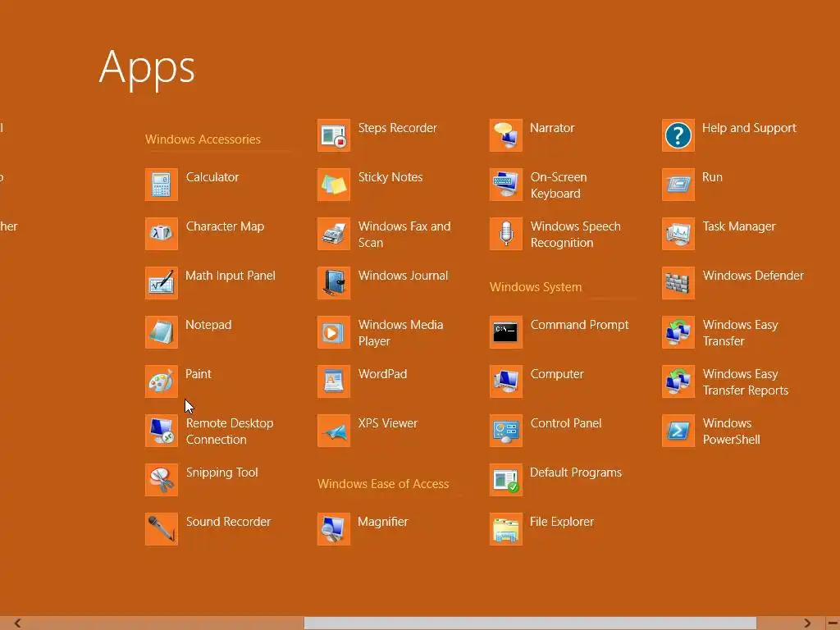840x630 pixels.
Task: Open the Windows Journal icon
Action: 334,283
